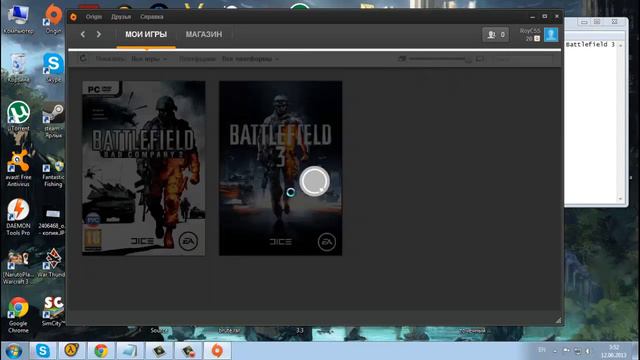The height and width of the screenshot is (360, 640).
Task: Go forward with the right arrow
Action: point(99,34)
